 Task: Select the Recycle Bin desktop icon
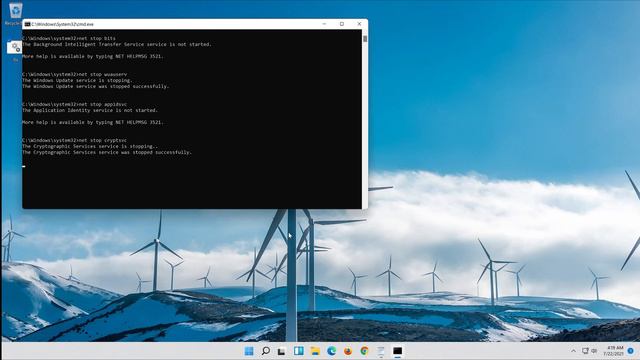pyautogui.click(x=15, y=12)
